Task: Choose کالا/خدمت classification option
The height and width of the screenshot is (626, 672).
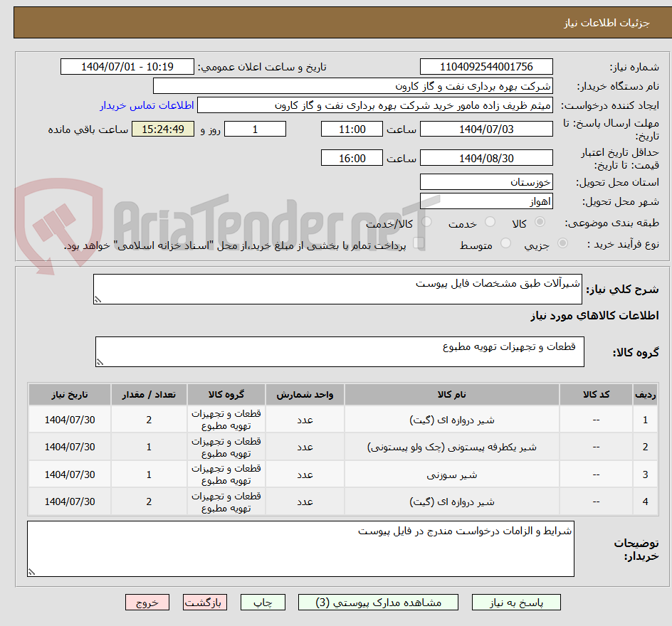Action: coord(426,222)
